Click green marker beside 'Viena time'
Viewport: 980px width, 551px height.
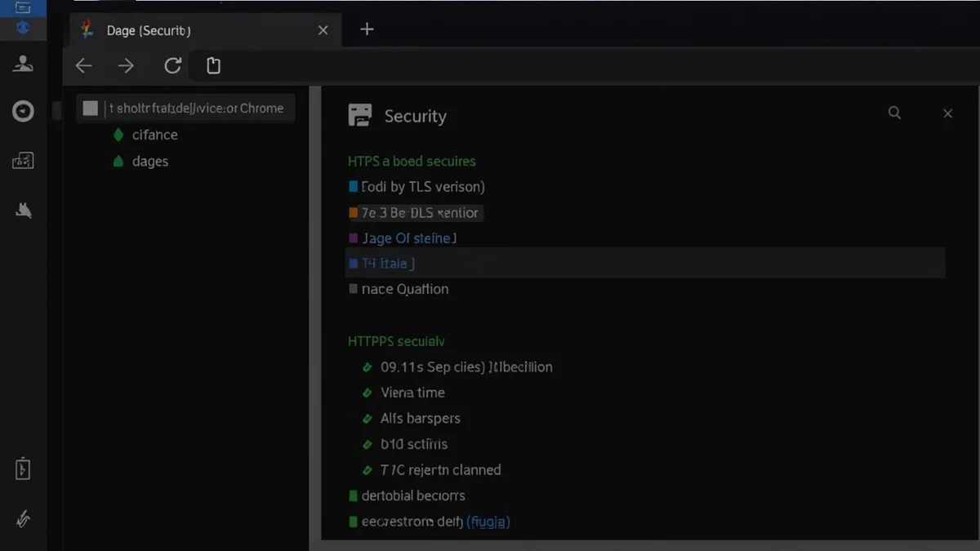pos(367,393)
